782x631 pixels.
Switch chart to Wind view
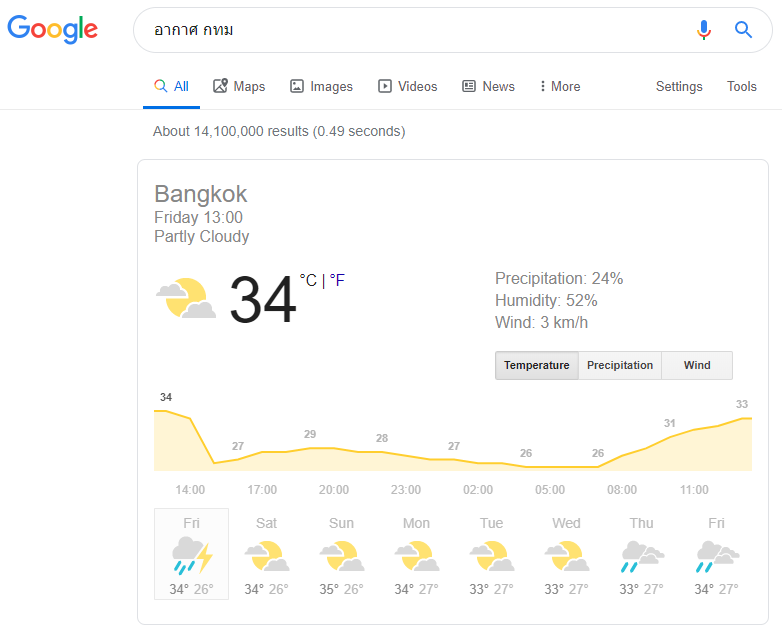pos(697,366)
